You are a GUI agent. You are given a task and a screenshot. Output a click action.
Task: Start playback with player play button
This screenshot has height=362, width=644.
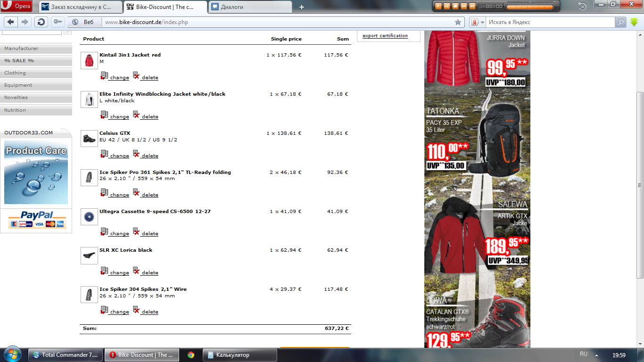(438, 6)
